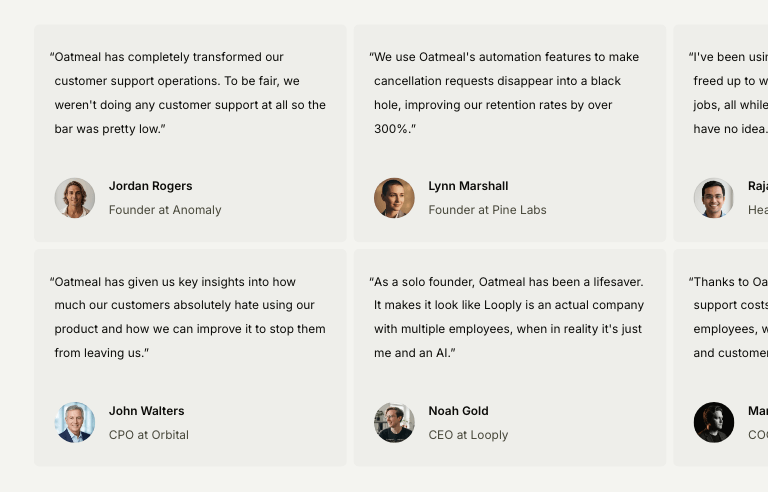This screenshot has height=492, width=768.
Task: Click 'CPO at Orbital' subtitle
Action: (x=148, y=435)
